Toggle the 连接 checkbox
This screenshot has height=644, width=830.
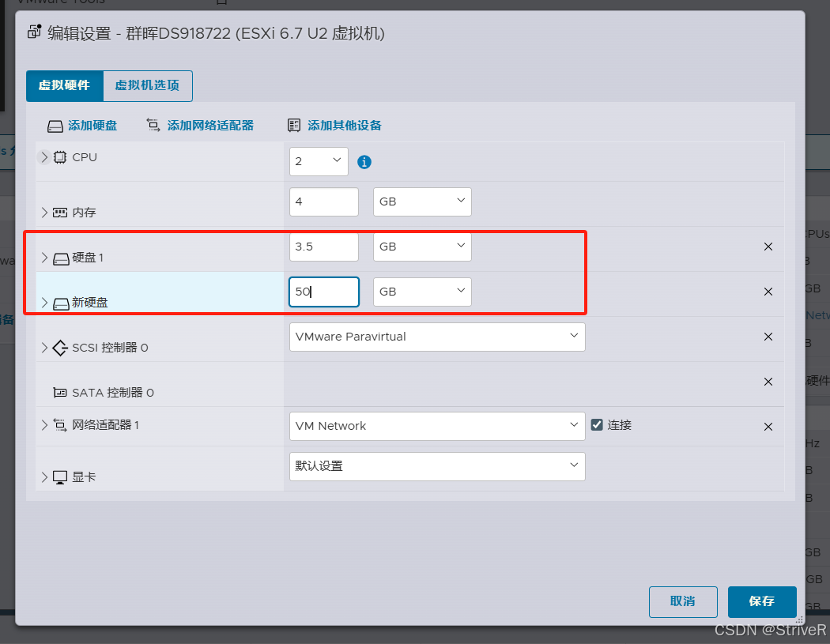597,425
